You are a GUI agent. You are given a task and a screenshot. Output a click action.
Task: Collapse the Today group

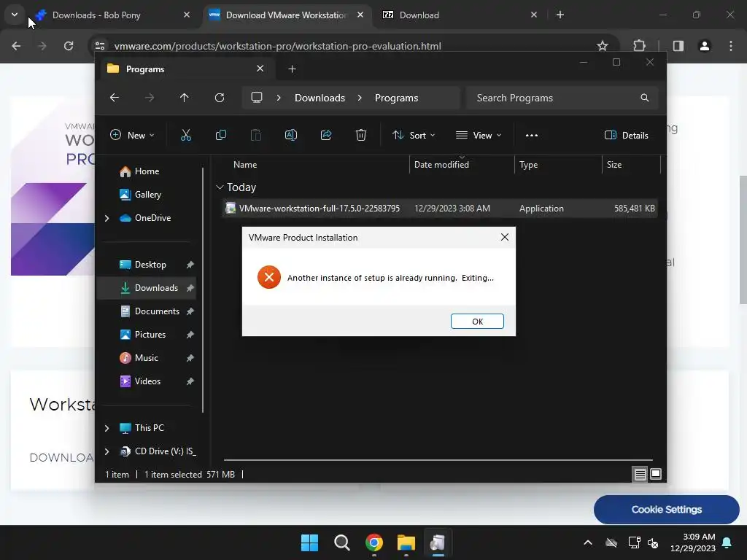220,187
